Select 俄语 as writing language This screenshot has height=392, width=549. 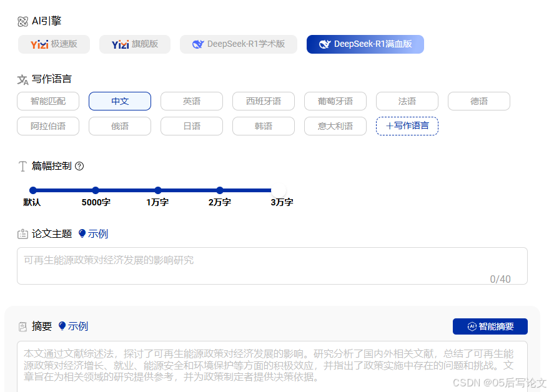click(x=120, y=126)
